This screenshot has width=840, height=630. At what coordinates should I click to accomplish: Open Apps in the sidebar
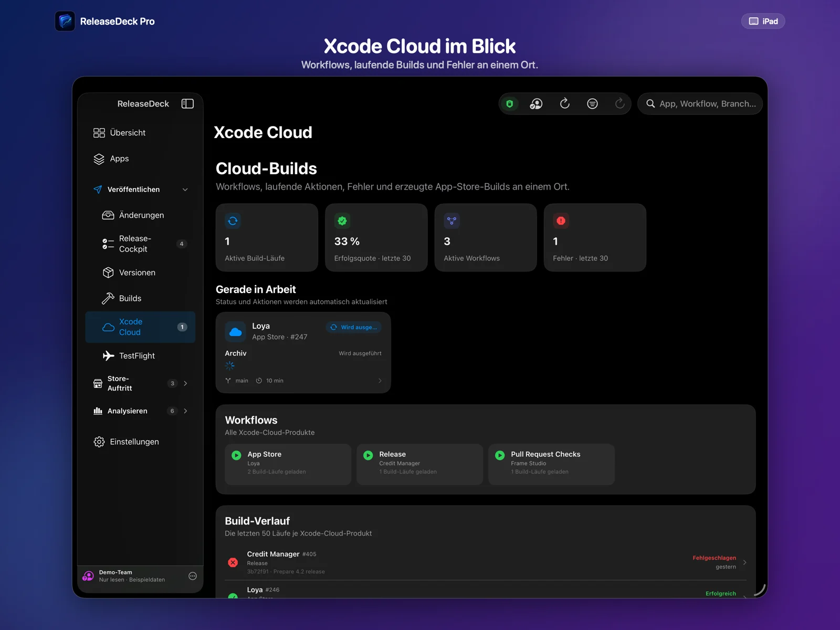pos(140,159)
